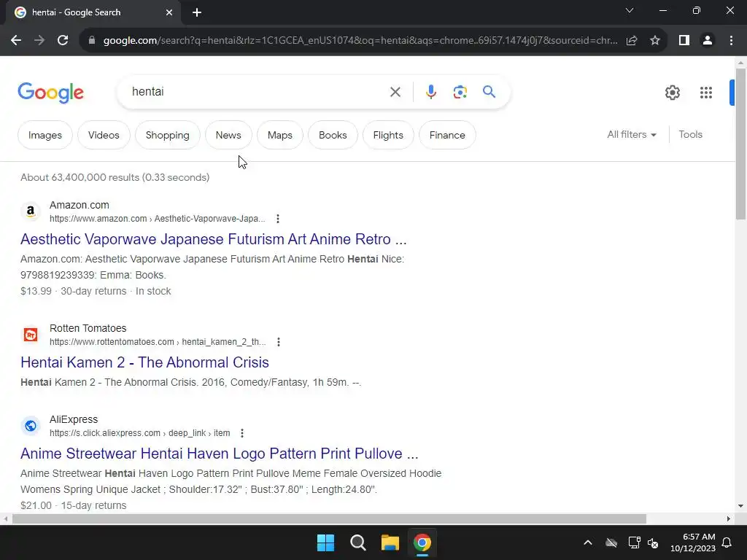Clear the search box text

(395, 92)
